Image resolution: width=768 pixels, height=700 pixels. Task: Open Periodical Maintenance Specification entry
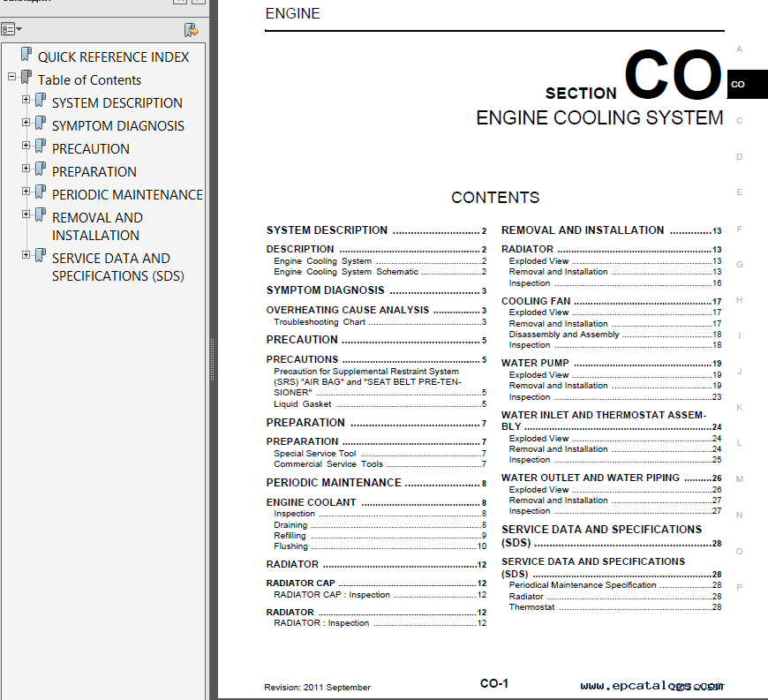point(615,585)
